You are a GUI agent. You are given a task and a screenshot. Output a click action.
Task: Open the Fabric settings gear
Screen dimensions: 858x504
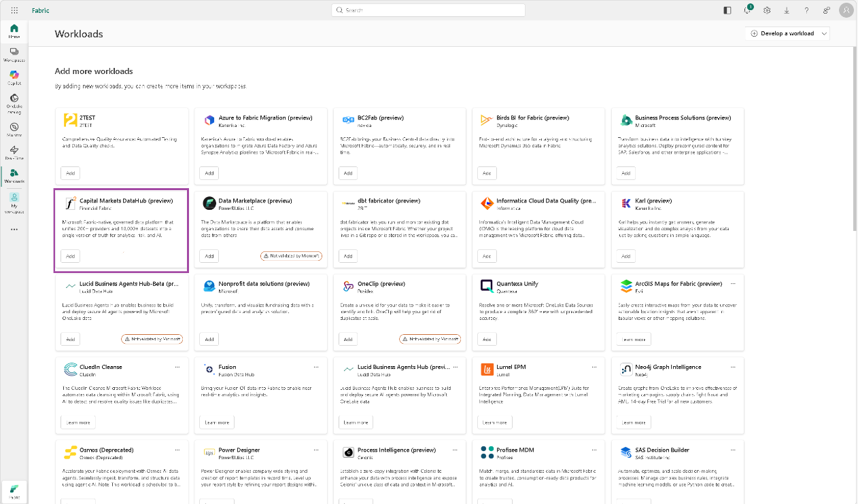(x=767, y=10)
